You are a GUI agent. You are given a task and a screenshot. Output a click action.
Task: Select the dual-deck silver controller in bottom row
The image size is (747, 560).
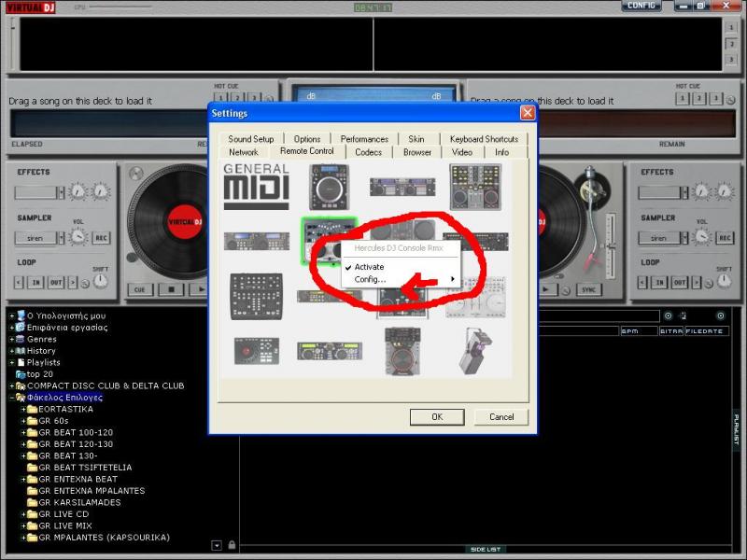click(x=330, y=352)
